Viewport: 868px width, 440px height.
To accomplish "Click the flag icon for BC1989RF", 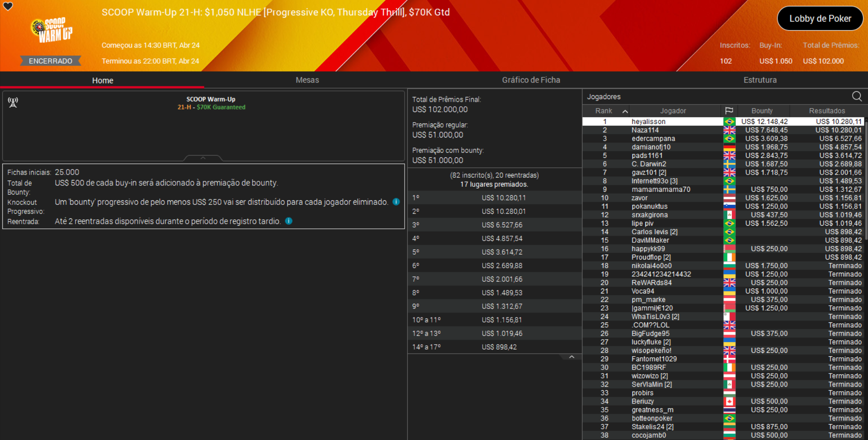I will [x=729, y=368].
